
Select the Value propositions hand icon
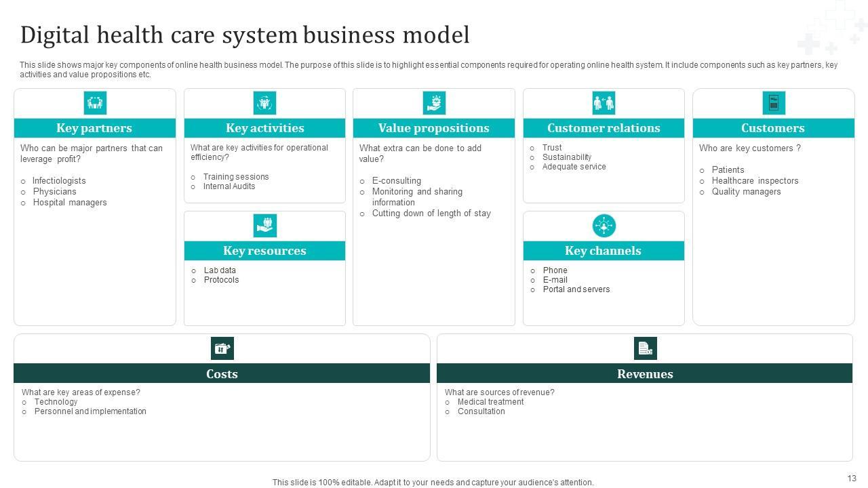(x=434, y=103)
